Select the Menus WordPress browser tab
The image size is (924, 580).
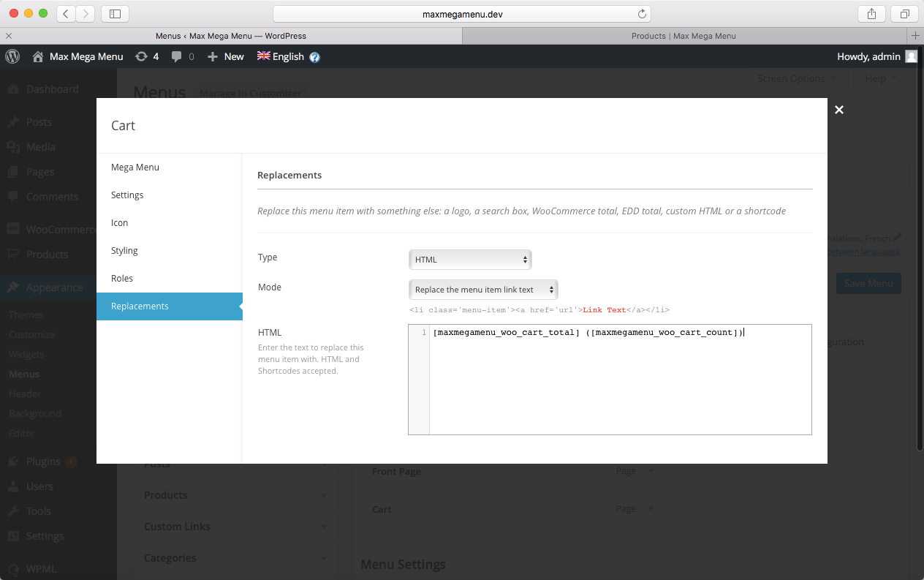coord(231,35)
